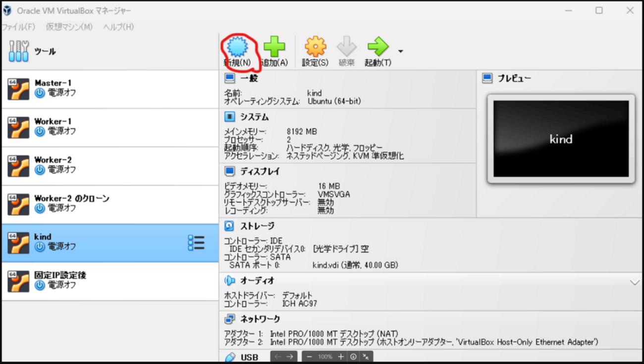This screenshot has width=644, height=364.
Task: Select Worker-1 virtual machine
Action: 110,128
